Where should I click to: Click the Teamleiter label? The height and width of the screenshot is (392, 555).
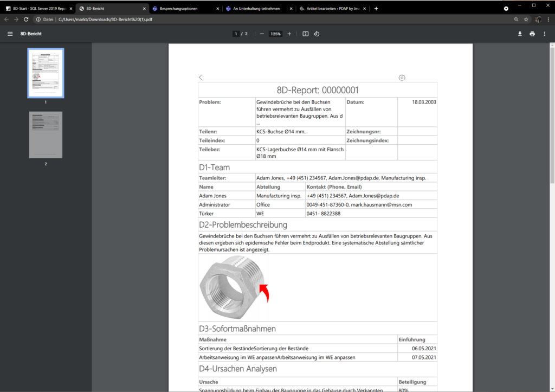212,178
